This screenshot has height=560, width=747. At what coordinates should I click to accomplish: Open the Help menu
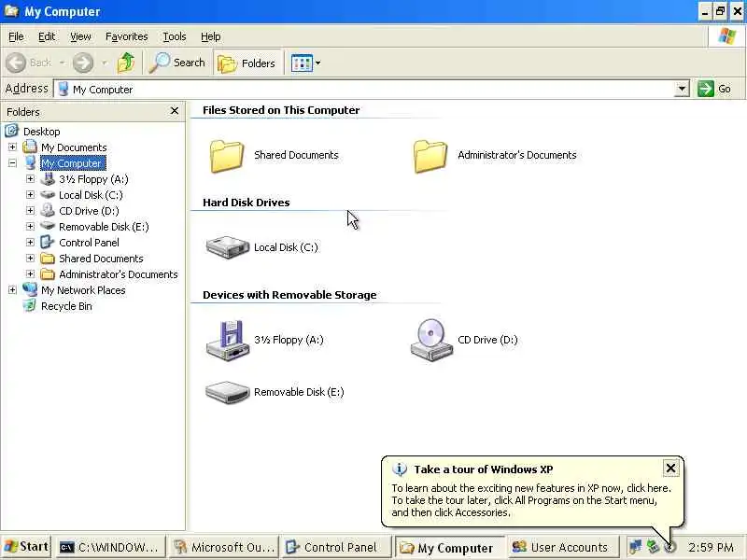[x=211, y=36]
